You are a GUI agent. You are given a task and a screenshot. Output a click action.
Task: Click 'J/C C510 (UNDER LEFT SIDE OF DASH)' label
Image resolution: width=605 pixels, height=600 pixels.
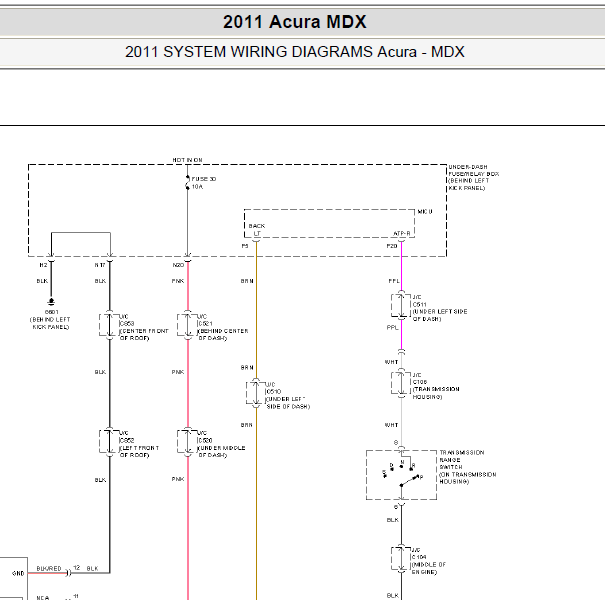pos(287,395)
